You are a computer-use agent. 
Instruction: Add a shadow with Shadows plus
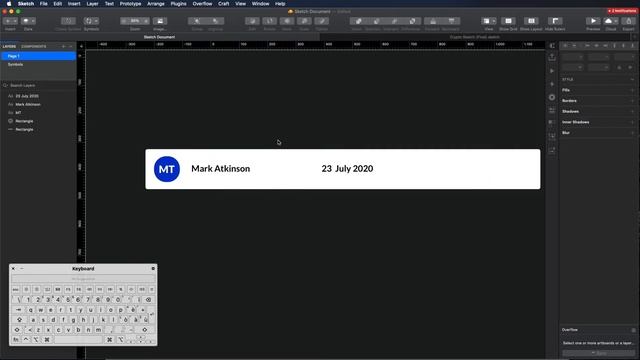point(632,111)
